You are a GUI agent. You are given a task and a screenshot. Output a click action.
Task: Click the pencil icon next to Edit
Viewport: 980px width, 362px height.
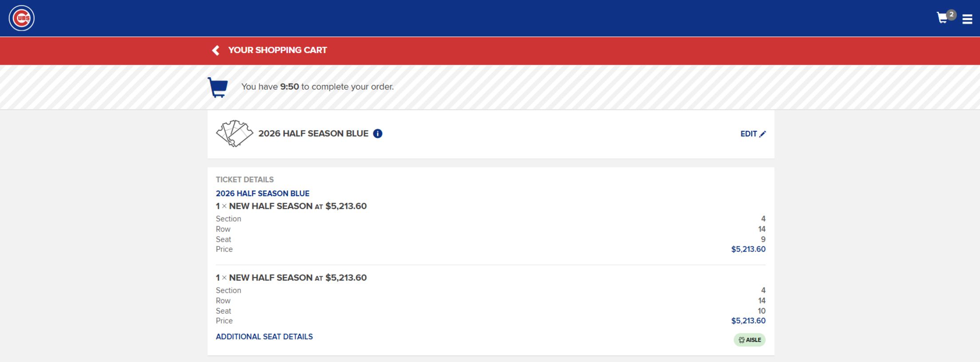(x=763, y=134)
